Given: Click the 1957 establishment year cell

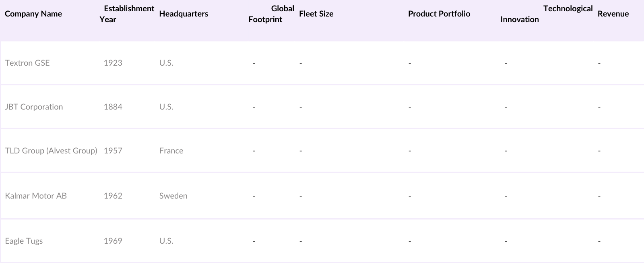Looking at the screenshot, I should 113,151.
